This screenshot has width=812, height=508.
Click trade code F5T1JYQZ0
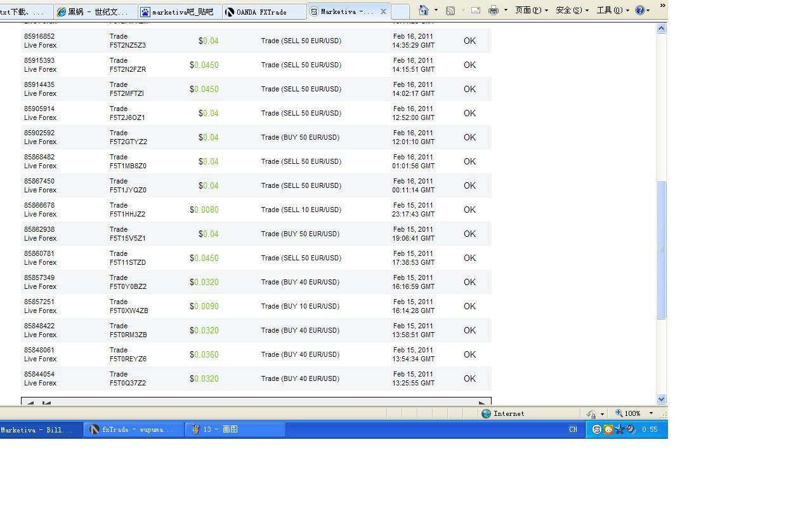point(128,190)
